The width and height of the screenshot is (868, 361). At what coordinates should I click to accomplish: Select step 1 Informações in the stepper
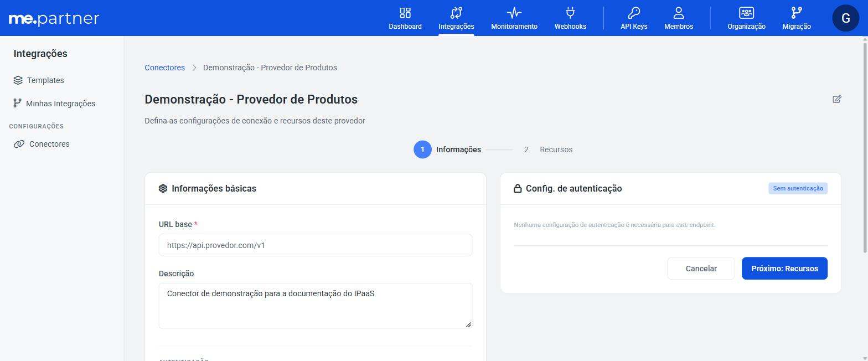447,149
